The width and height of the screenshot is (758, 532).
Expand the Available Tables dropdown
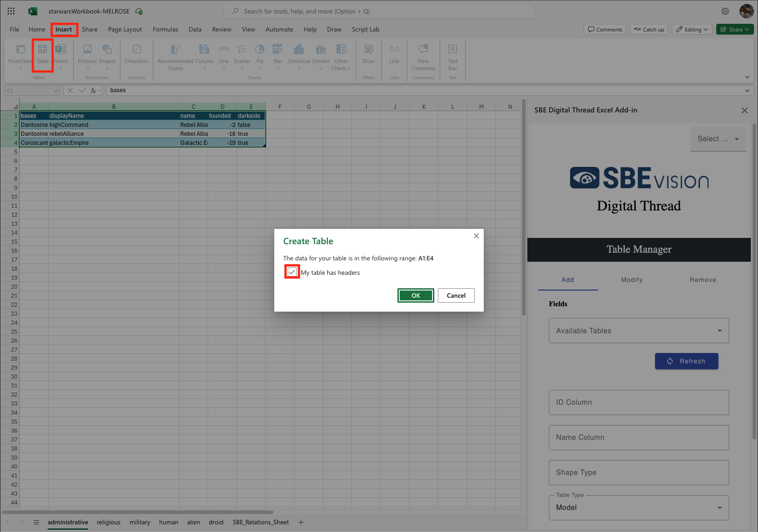tap(638, 331)
